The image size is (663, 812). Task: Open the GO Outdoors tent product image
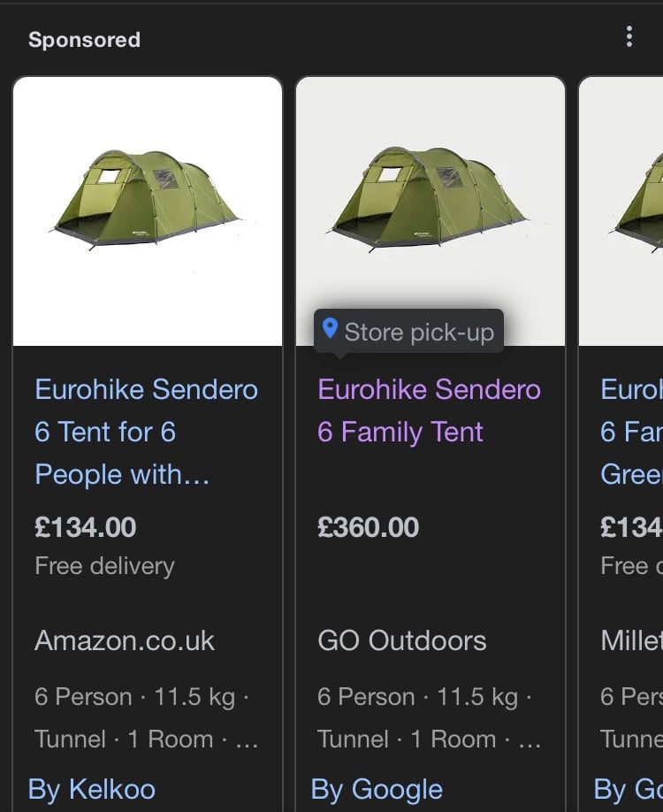[431, 211]
